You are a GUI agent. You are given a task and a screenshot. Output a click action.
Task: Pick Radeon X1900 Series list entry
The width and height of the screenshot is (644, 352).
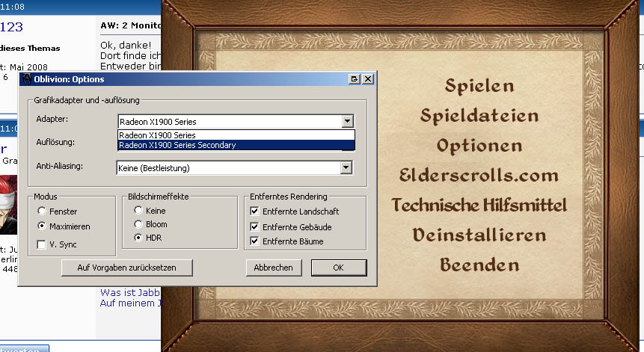236,135
